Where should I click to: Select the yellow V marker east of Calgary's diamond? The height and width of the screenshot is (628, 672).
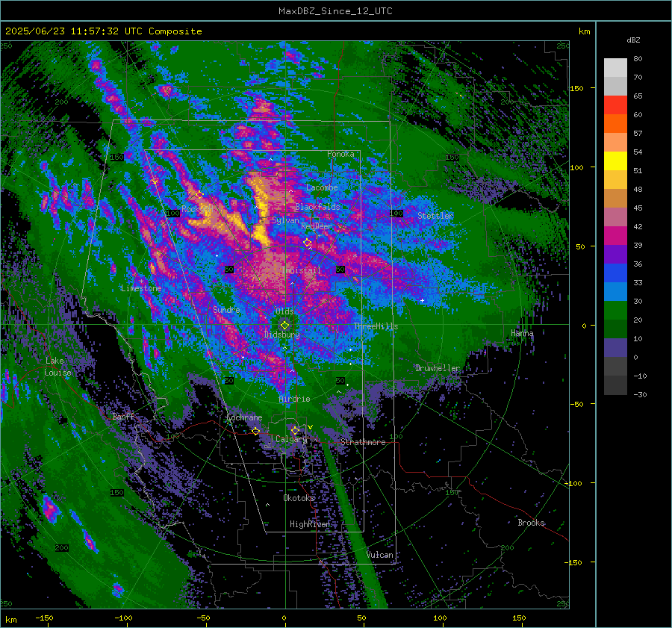310,427
